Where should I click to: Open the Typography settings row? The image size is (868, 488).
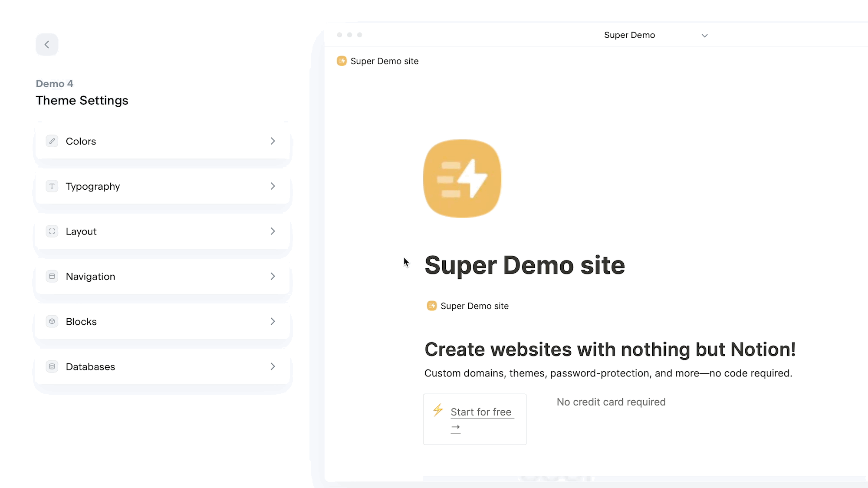click(x=162, y=186)
